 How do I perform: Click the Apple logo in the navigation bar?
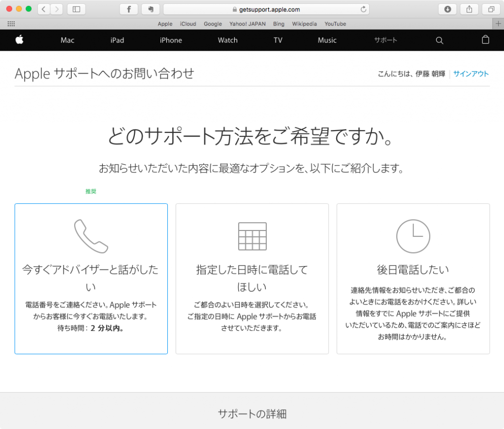(x=19, y=40)
